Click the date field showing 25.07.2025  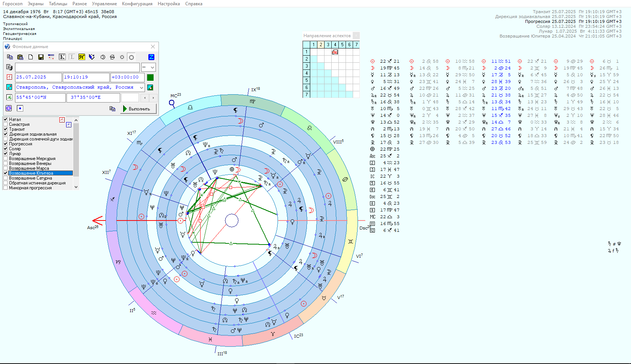click(x=38, y=77)
